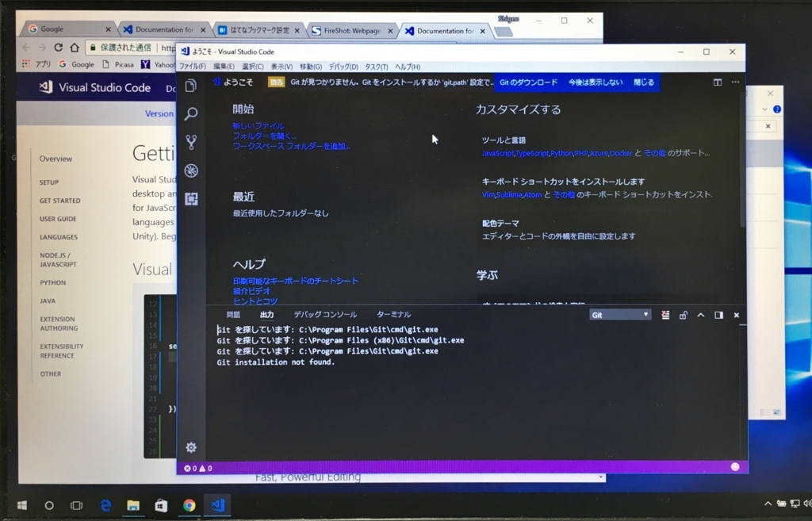Move the panel position icon
This screenshot has height=521, width=812.
coord(718,315)
